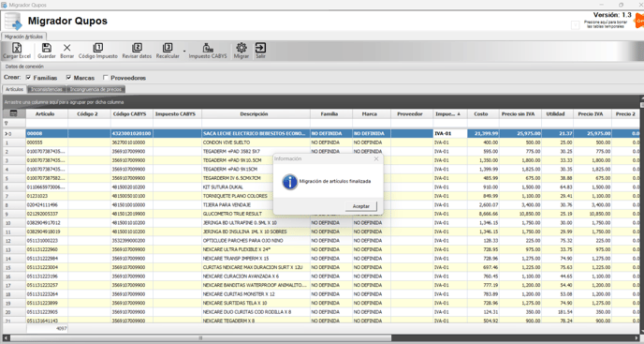Image resolution: width=644 pixels, height=344 pixels.
Task: Sort by the Descripción column header
Action: click(x=255, y=114)
